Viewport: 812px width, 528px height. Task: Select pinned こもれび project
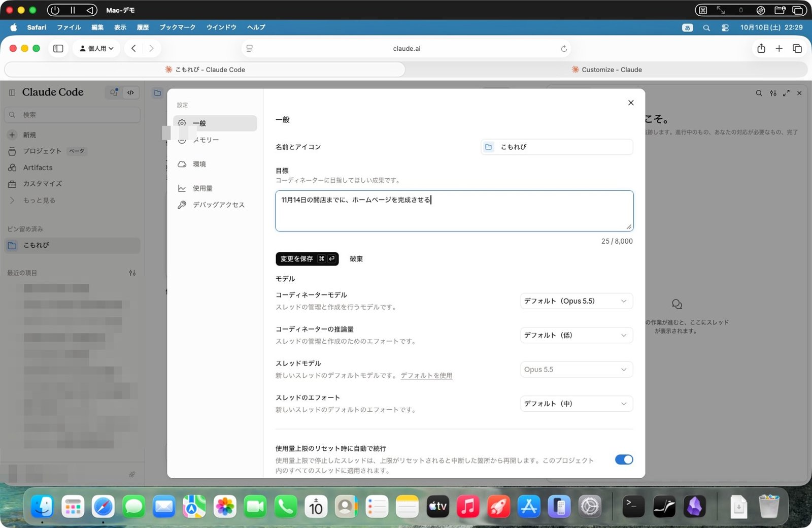pyautogui.click(x=72, y=245)
